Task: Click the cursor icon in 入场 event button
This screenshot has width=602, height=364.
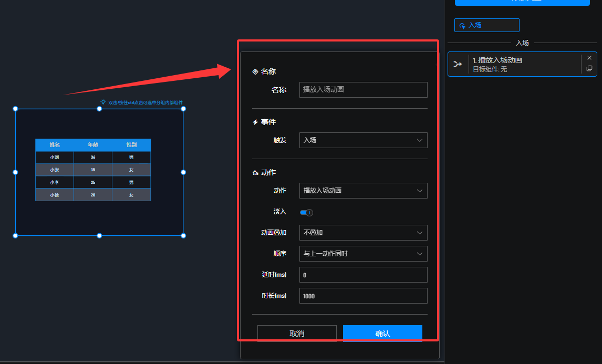Action: coord(462,25)
